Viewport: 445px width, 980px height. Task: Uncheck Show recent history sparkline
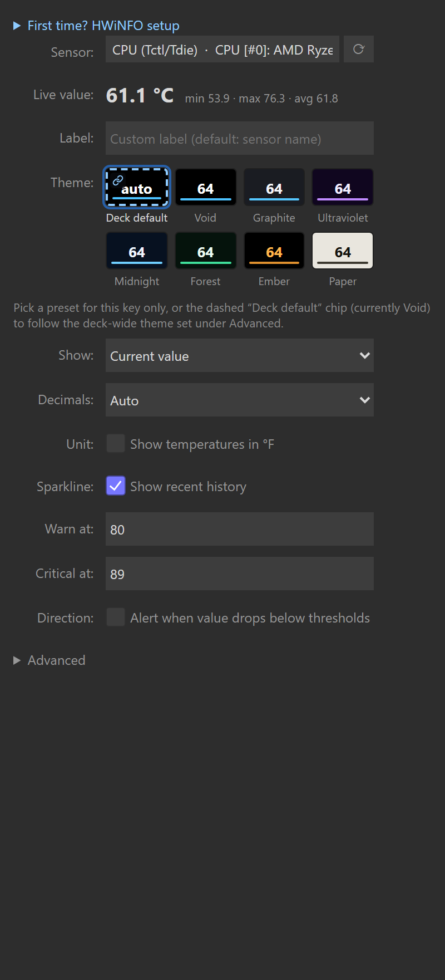116,486
